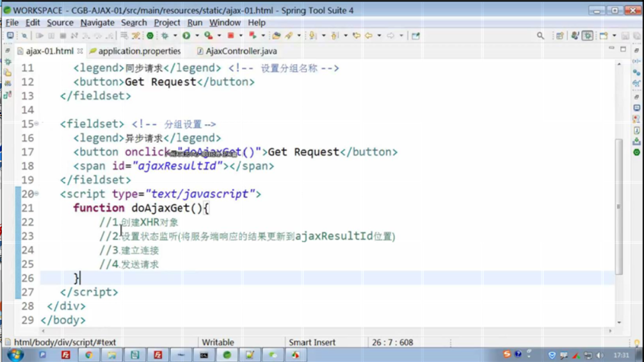This screenshot has width=644, height=362.
Task: Click the Next Annotation icon
Action: coord(313,36)
